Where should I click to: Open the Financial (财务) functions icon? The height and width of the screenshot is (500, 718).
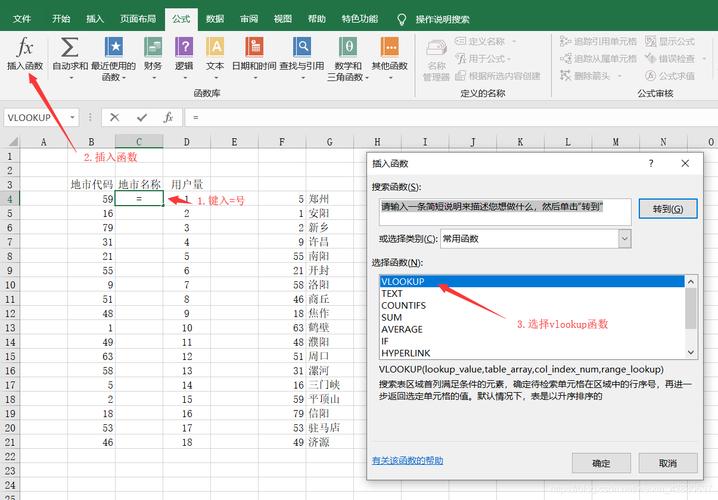[153, 47]
